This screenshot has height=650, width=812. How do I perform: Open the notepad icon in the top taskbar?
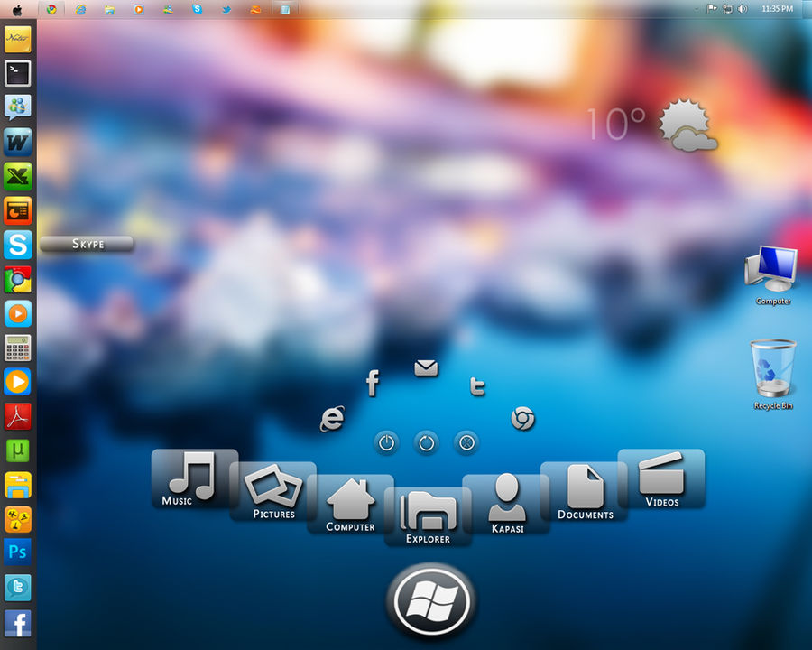285,9
